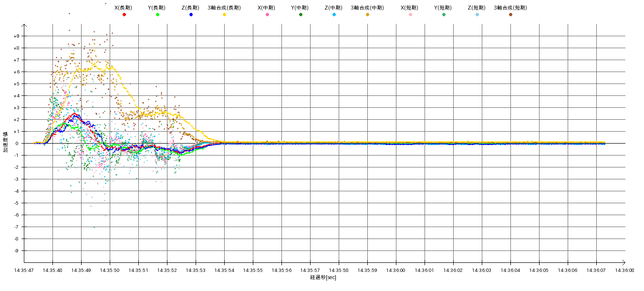Click the 加速度値 y-axis title
Viewport: 644px width, 291px height.
pos(6,142)
